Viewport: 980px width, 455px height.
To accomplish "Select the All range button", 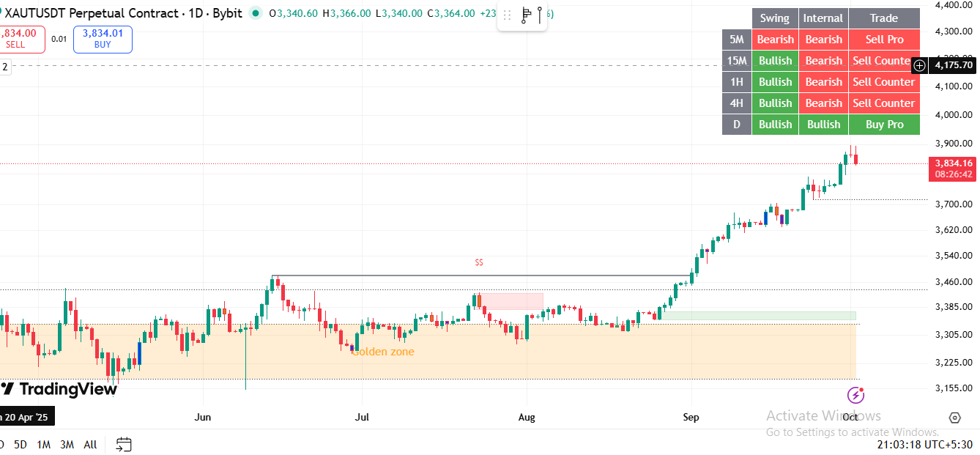I will pos(90,445).
